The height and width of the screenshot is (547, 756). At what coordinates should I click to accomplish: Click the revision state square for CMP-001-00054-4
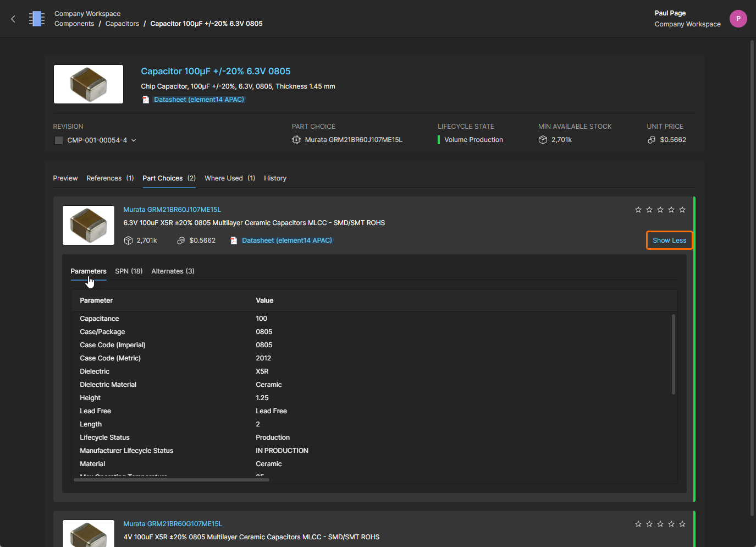(x=59, y=140)
